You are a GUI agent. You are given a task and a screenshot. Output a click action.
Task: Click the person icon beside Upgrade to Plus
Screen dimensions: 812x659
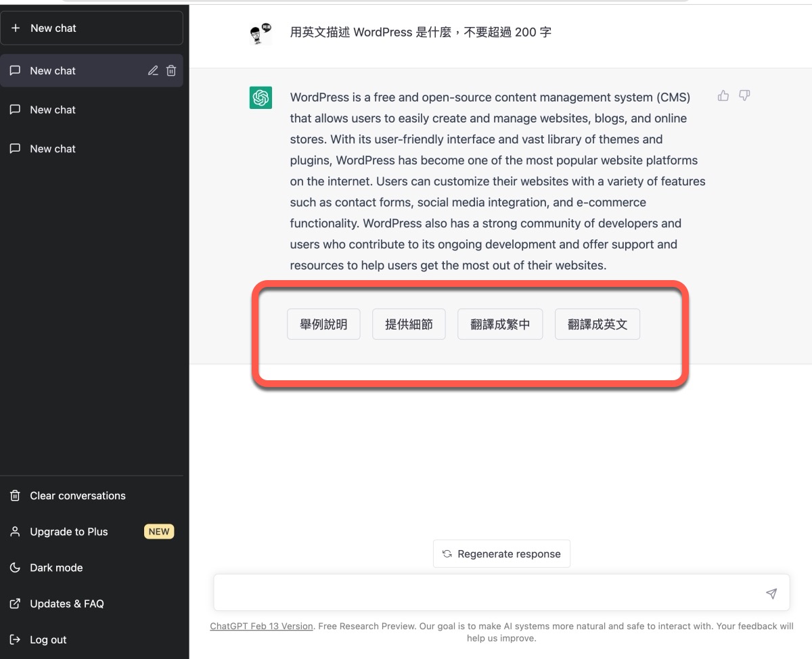[x=15, y=532]
